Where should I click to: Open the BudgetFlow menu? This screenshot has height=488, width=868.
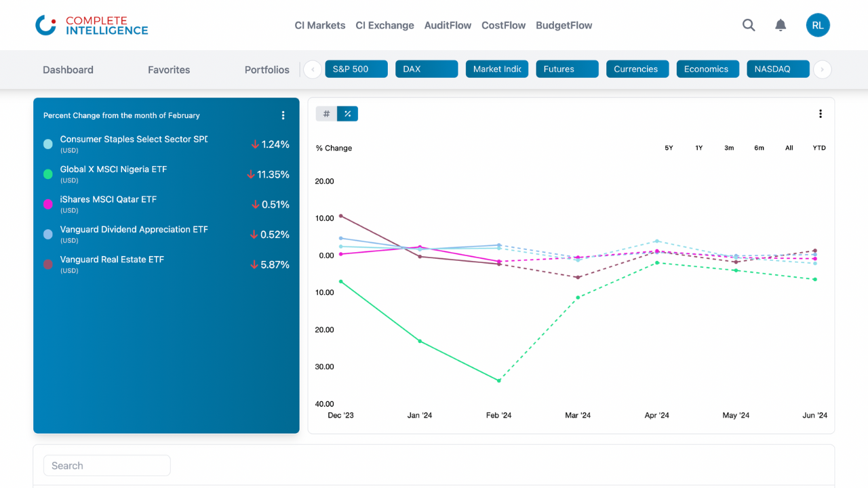point(564,25)
